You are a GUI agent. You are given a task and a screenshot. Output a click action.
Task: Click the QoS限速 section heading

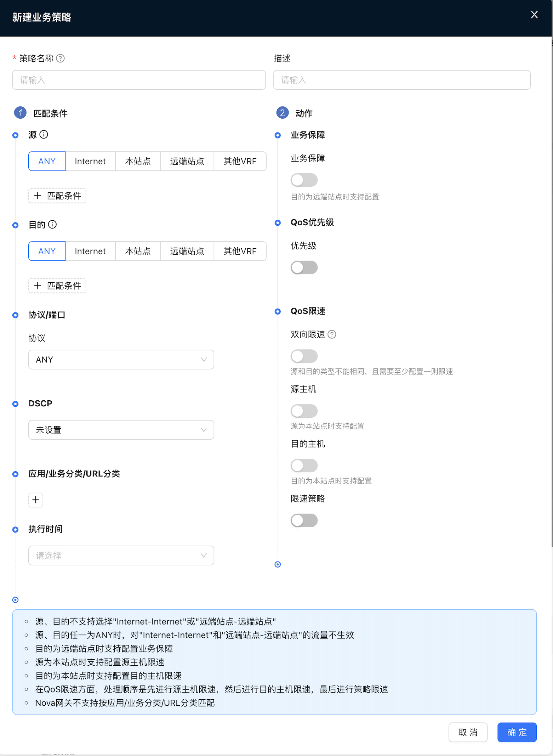[308, 311]
